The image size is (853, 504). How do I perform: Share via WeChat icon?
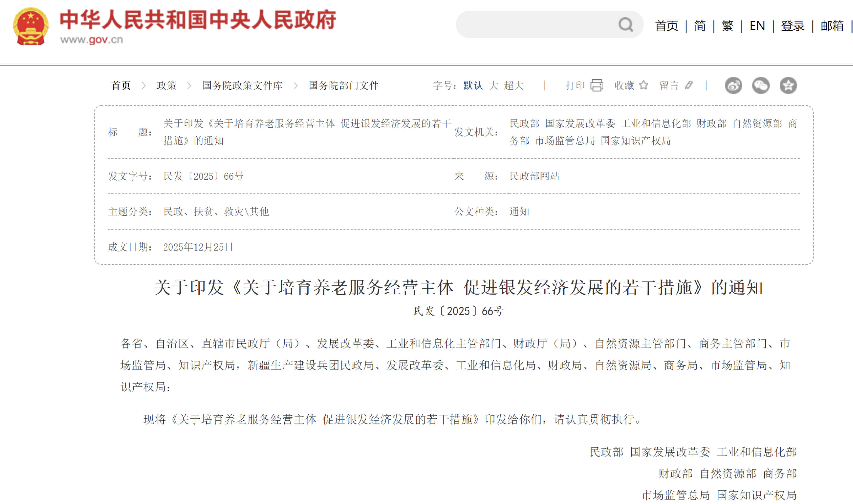coord(761,86)
